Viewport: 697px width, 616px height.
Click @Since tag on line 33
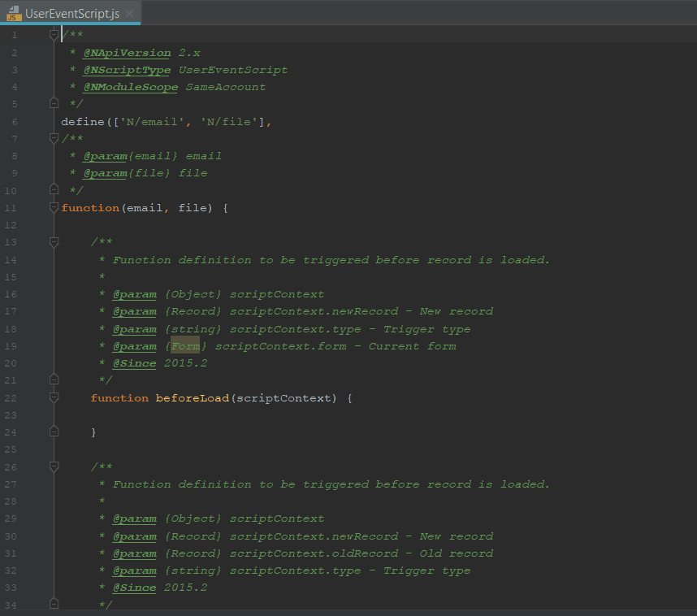tap(134, 588)
